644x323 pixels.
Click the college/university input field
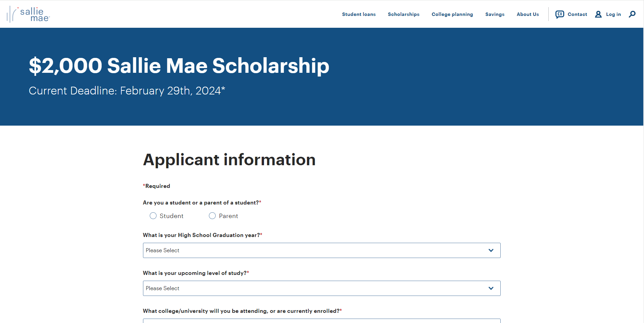(x=321, y=321)
